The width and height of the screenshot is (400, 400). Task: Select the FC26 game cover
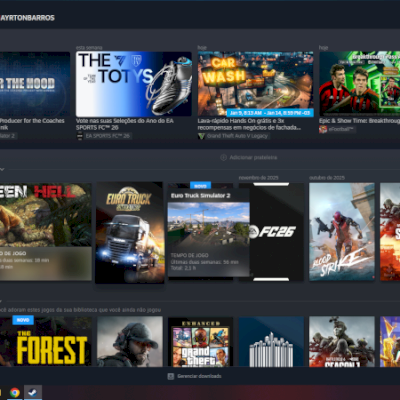click(x=277, y=232)
